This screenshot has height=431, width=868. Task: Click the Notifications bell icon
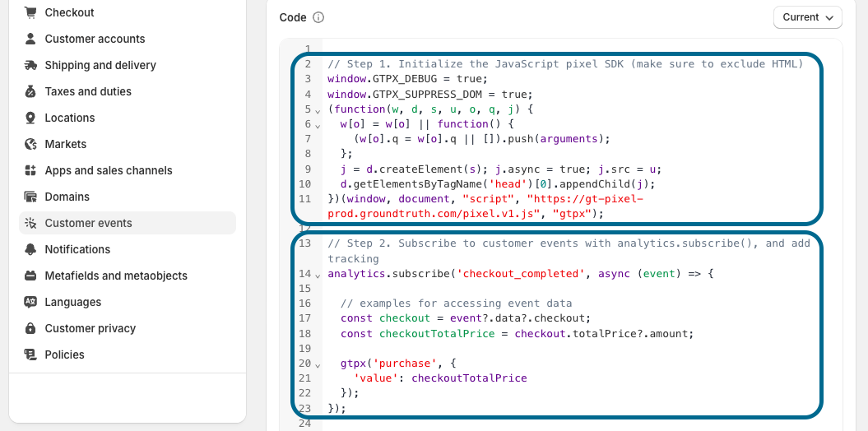point(30,249)
